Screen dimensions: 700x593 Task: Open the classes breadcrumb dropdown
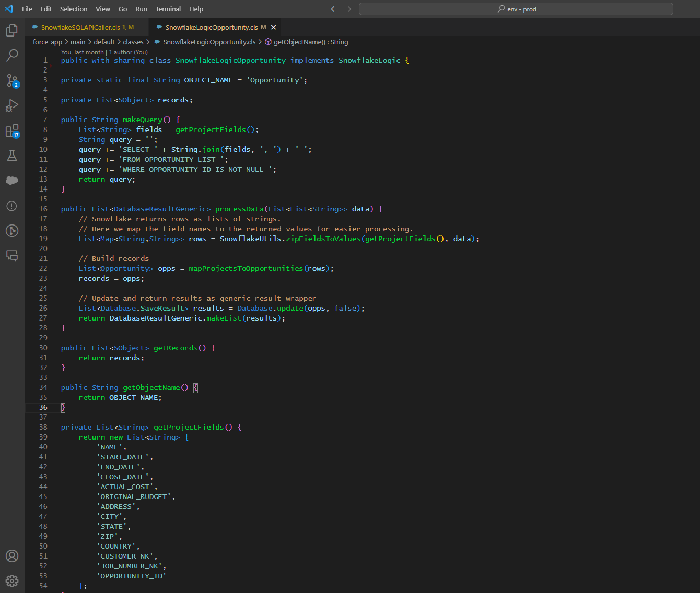coord(133,42)
